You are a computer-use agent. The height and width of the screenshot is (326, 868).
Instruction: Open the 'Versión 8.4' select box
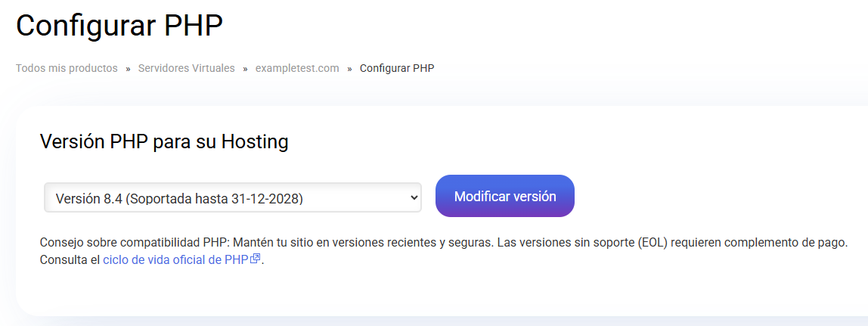point(233,197)
